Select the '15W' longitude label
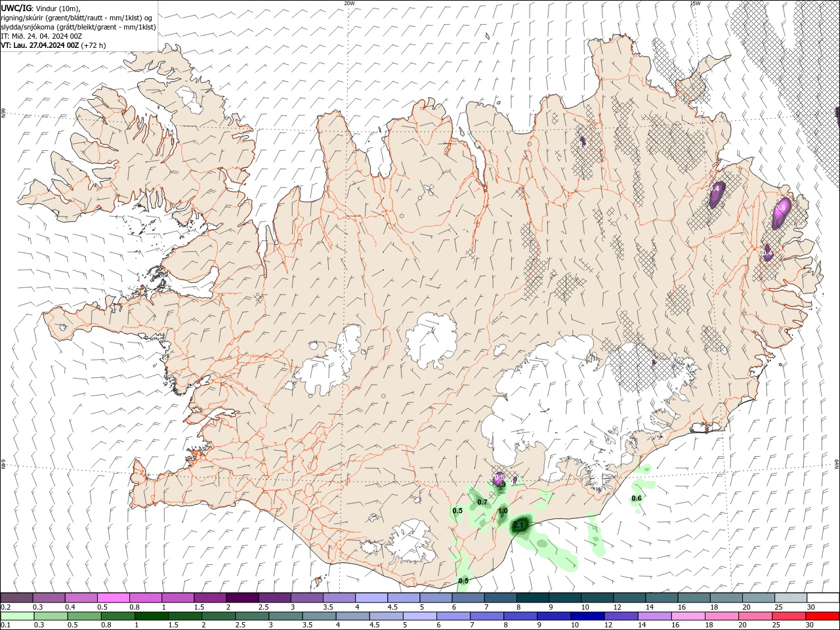This screenshot has height=630, width=840. pos(696,3)
